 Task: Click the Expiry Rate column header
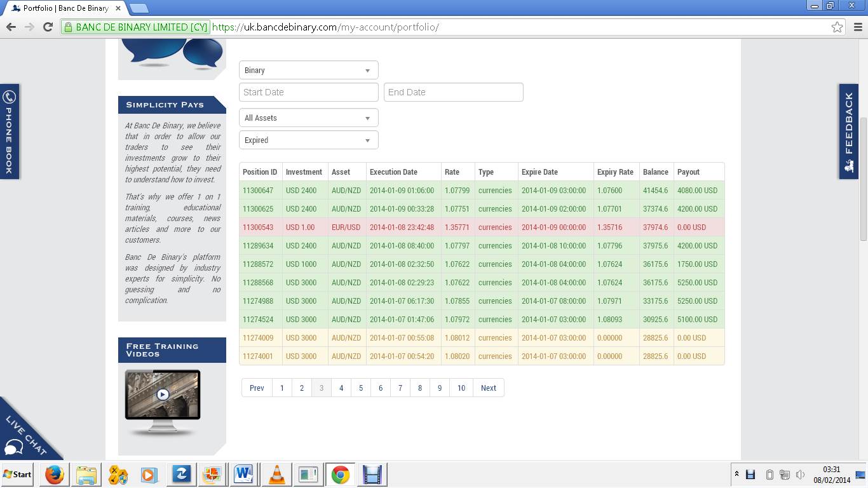point(615,172)
